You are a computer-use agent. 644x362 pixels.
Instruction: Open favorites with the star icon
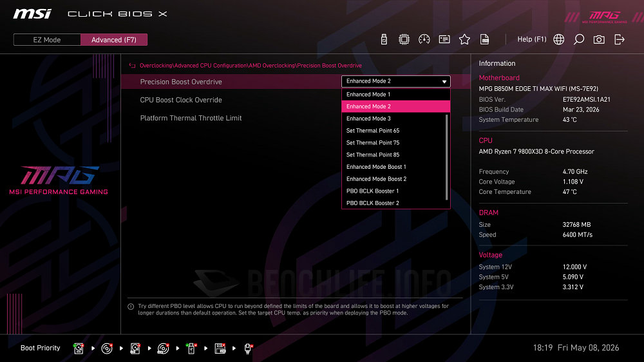point(464,39)
